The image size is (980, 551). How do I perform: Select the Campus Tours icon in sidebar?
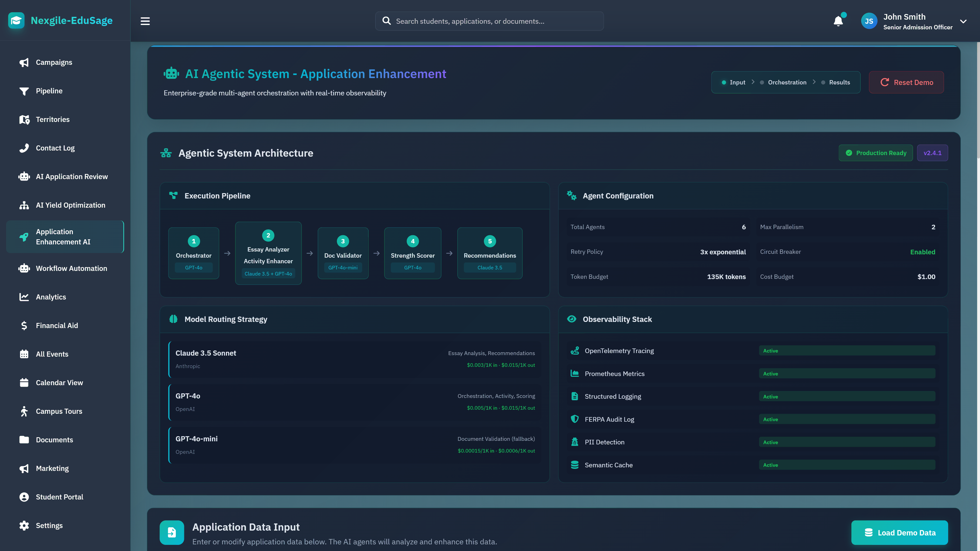click(24, 411)
